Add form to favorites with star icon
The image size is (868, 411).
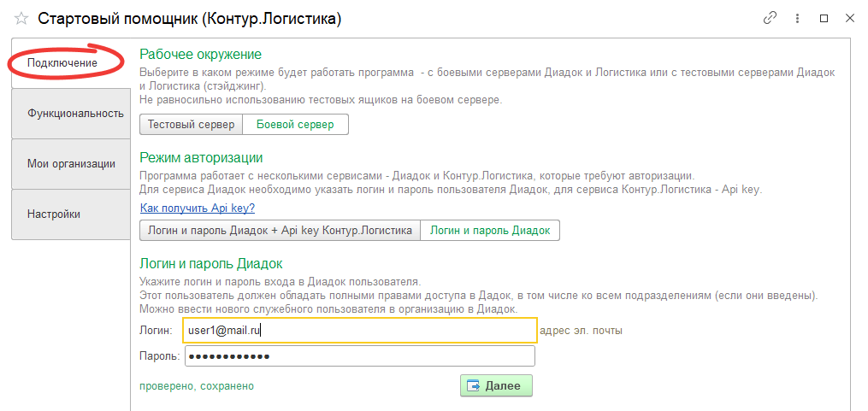21,18
